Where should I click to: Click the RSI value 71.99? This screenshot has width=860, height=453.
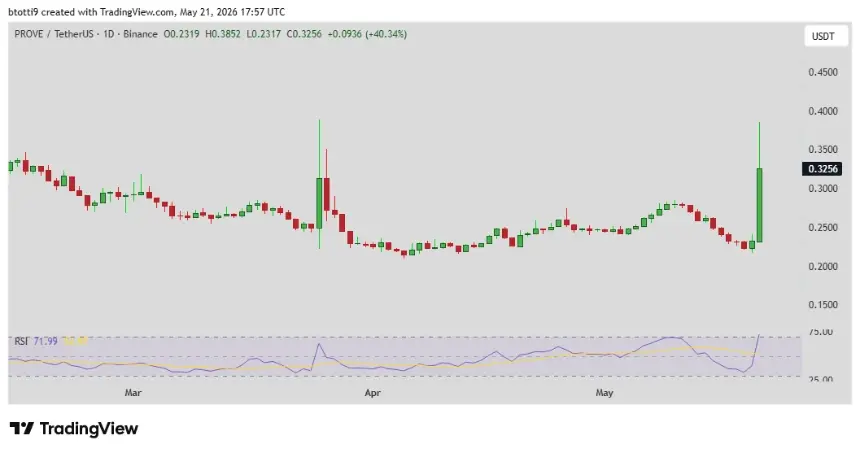click(46, 342)
